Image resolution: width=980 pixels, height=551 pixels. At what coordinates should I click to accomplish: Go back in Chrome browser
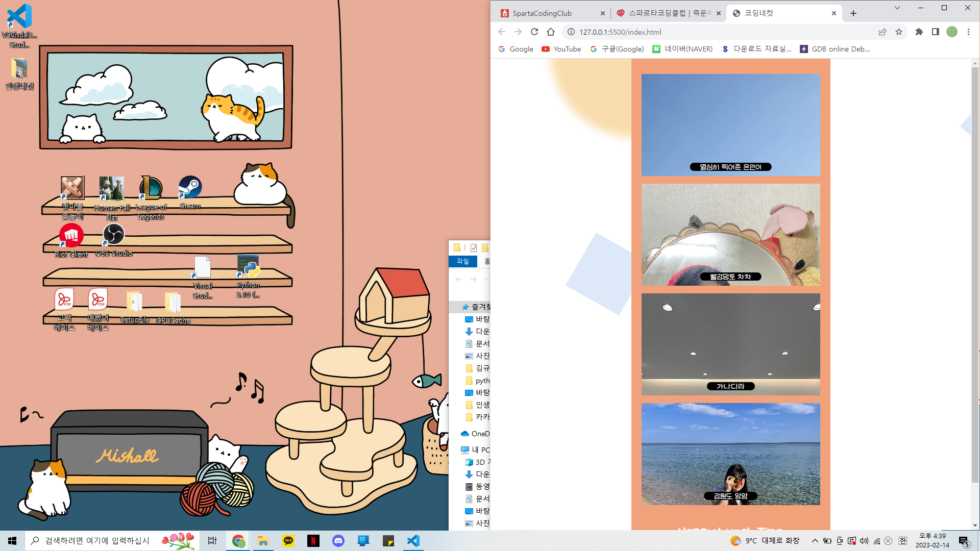point(502,32)
